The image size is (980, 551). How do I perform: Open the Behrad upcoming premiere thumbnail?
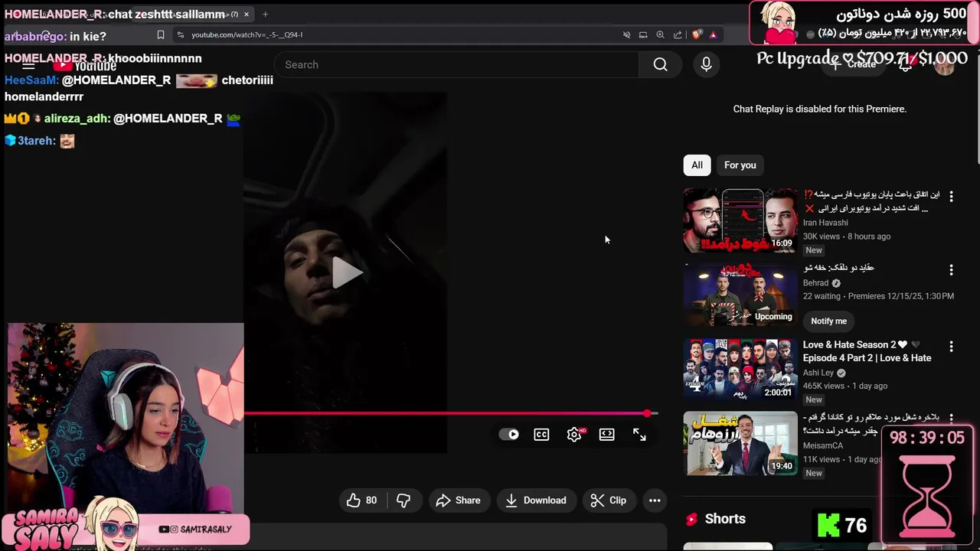click(x=740, y=295)
